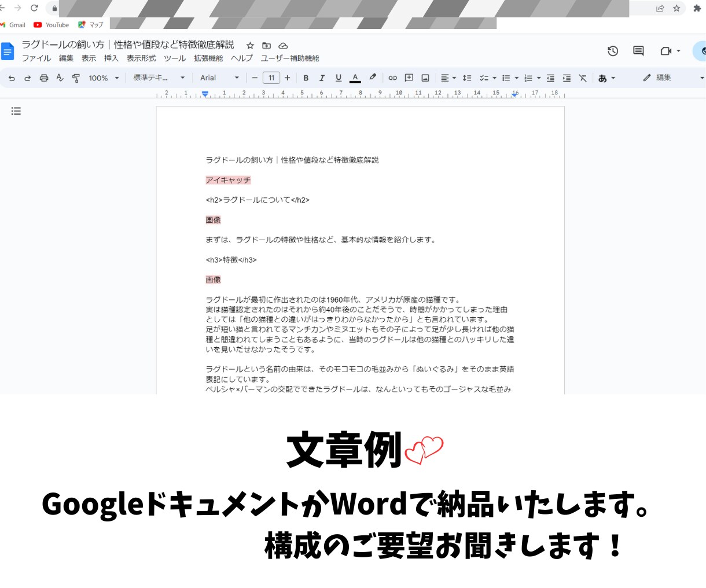This screenshot has height=588, width=706.
Task: Edit the font size field showing 11
Action: click(271, 78)
